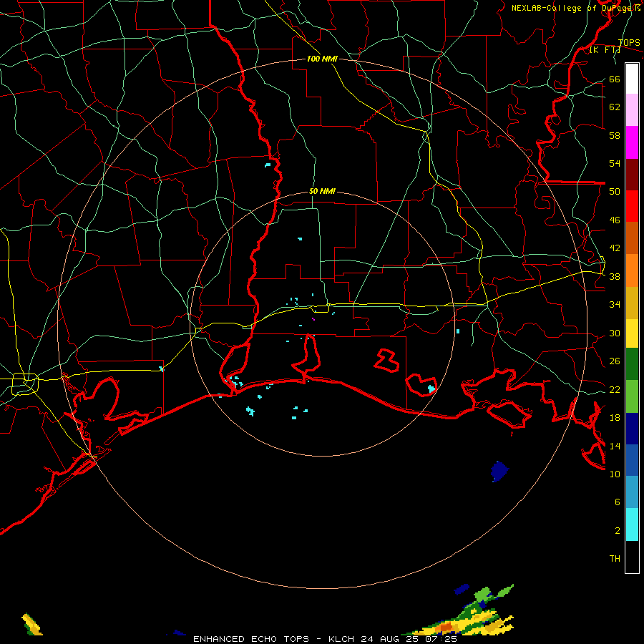Click the light green legend swatch

click(x=632, y=396)
